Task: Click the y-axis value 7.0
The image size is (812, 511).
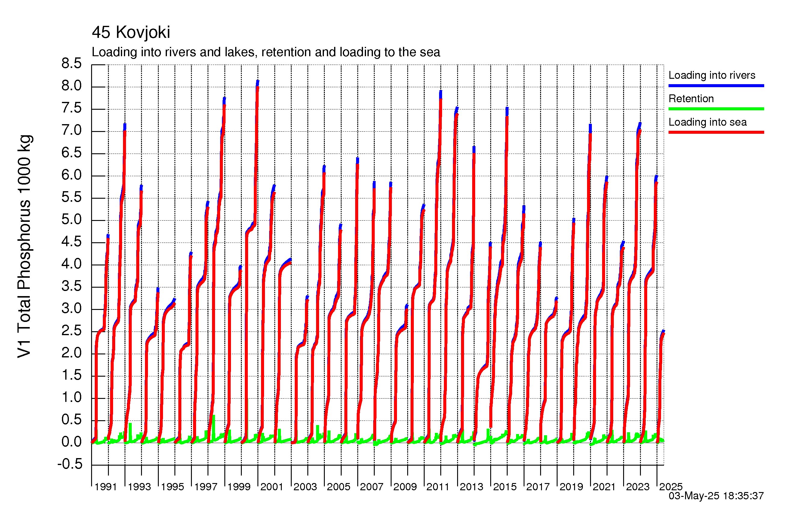Action: [72, 130]
